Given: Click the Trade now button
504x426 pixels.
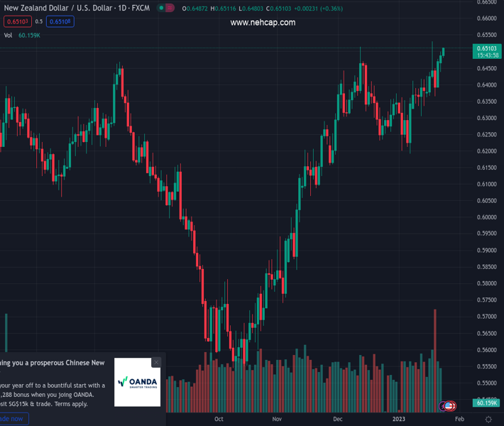Looking at the screenshot, I should point(13,419).
